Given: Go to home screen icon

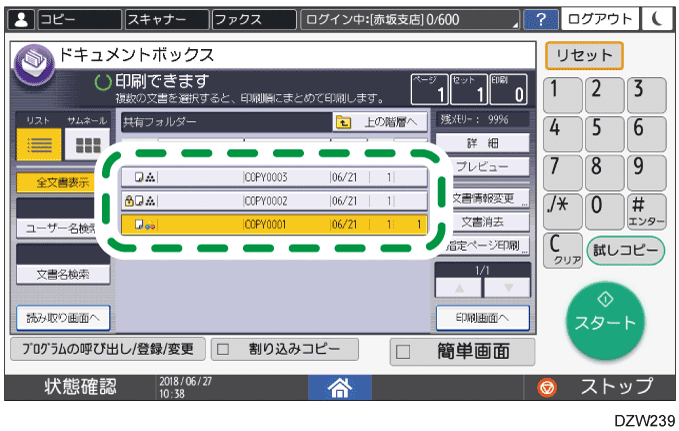Looking at the screenshot, I should 340,387.
